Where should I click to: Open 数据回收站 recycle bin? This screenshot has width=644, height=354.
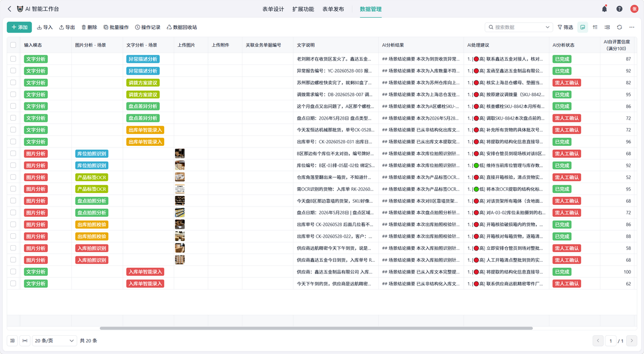pyautogui.click(x=182, y=27)
